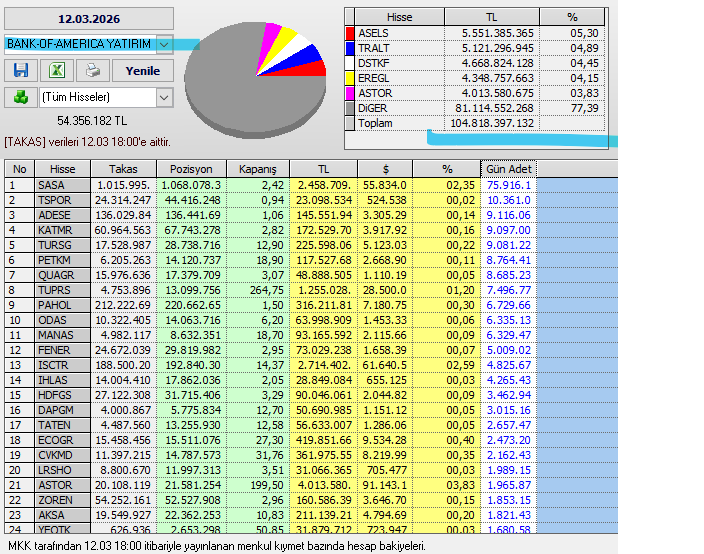Click the white DSTKF legend swatch

click(x=350, y=63)
